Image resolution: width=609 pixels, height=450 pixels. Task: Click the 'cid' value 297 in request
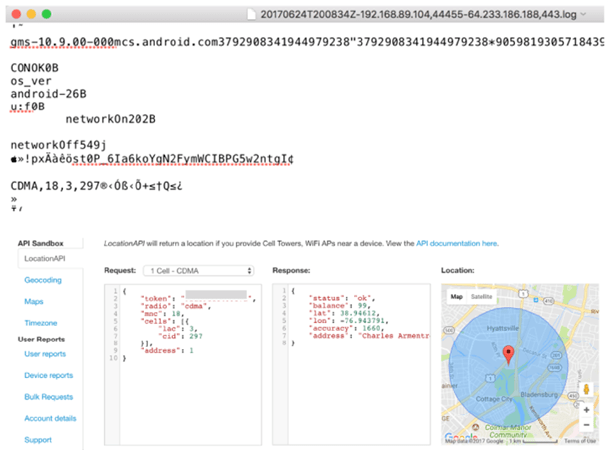click(196, 336)
